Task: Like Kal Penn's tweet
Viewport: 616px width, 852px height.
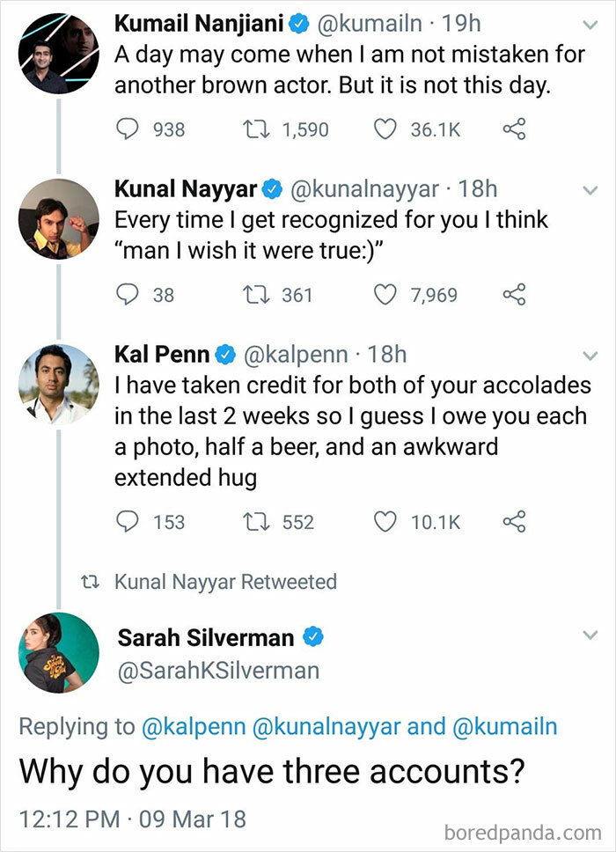Action: pyautogui.click(x=385, y=522)
